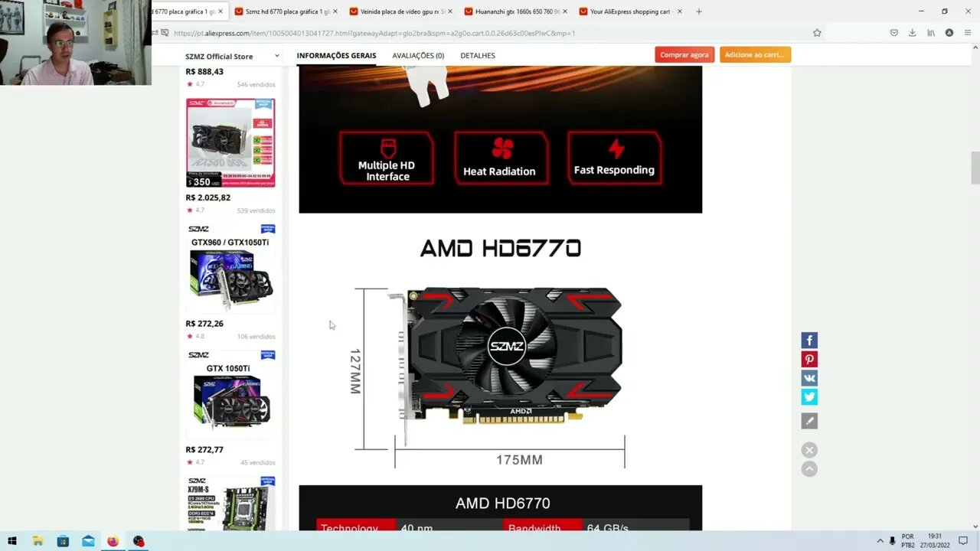
Task: Close the AliExpress shopping cart tab
Action: point(679,11)
